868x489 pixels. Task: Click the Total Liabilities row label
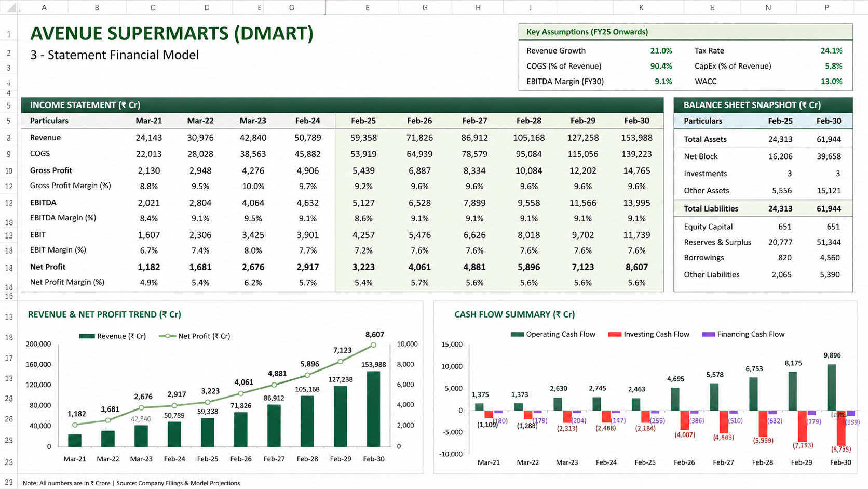[711, 208]
